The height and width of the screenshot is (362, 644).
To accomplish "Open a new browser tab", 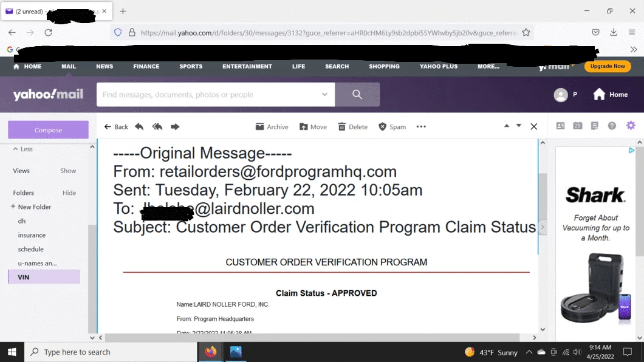I will [x=123, y=11].
